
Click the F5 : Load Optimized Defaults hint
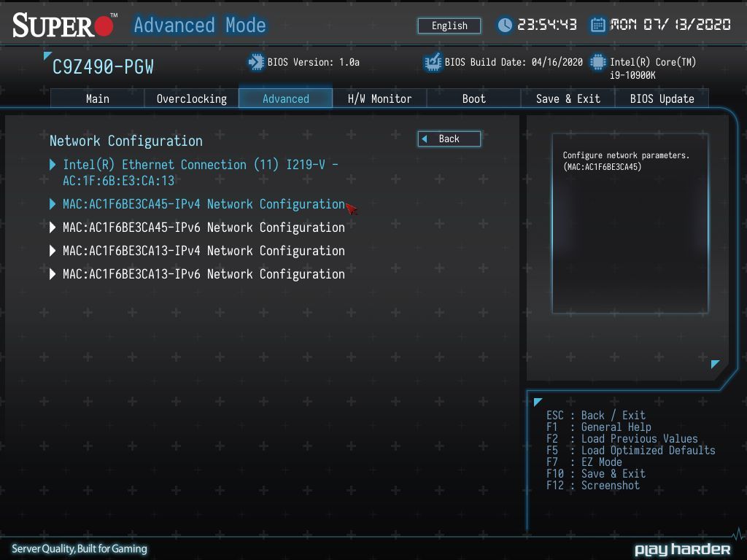[x=631, y=451]
